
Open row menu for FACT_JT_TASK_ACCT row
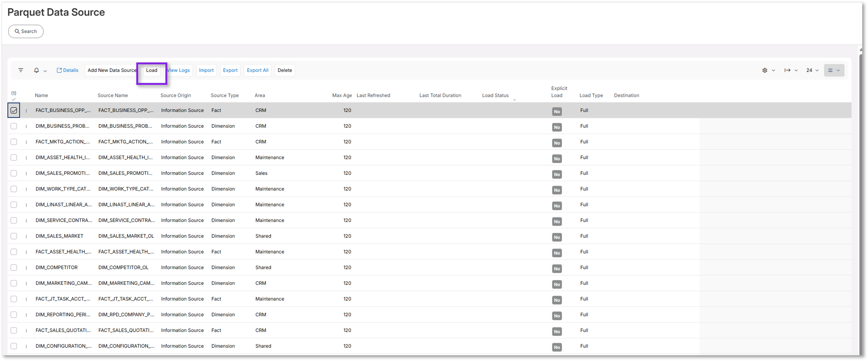[x=26, y=299]
